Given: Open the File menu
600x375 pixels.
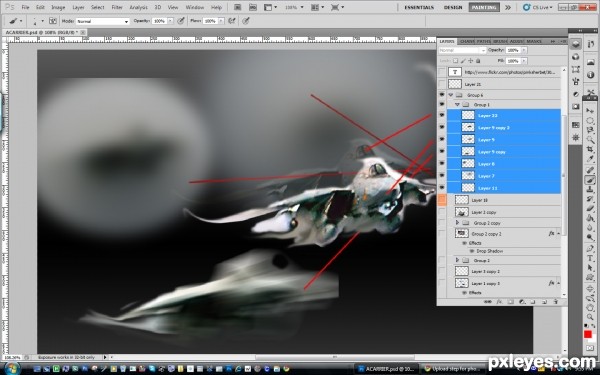Looking at the screenshot, I should pos(25,7).
